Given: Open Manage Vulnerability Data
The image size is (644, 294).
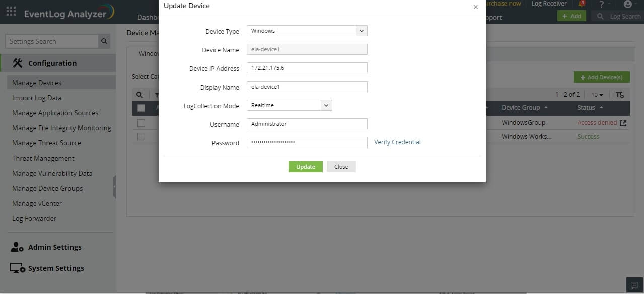Looking at the screenshot, I should click(x=52, y=173).
